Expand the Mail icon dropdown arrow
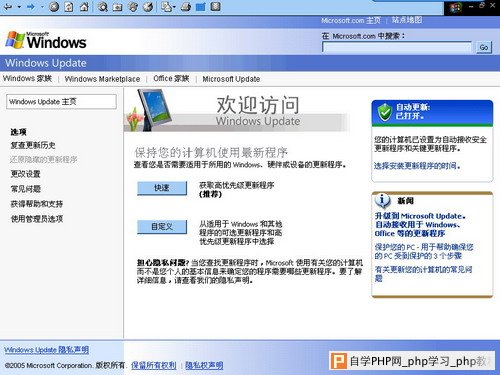The image size is (500, 375). coord(174,7)
